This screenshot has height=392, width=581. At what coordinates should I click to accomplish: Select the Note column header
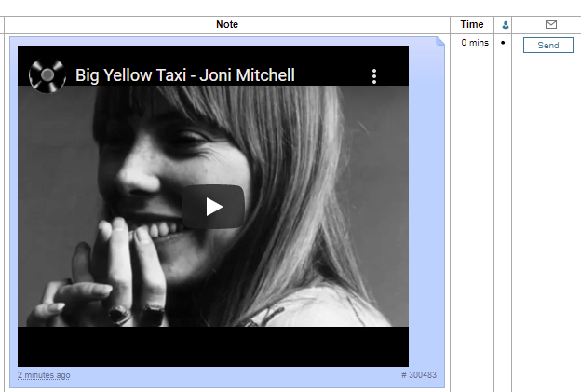point(227,24)
